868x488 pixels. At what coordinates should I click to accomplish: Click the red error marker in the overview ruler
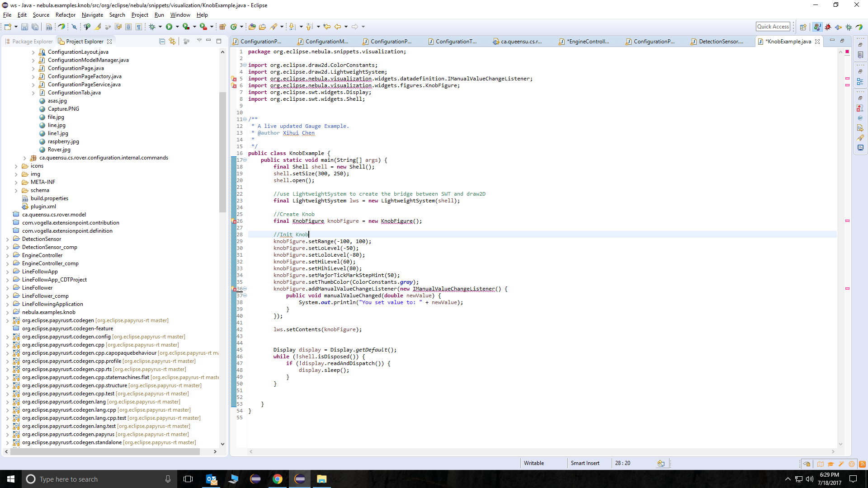[x=847, y=52]
